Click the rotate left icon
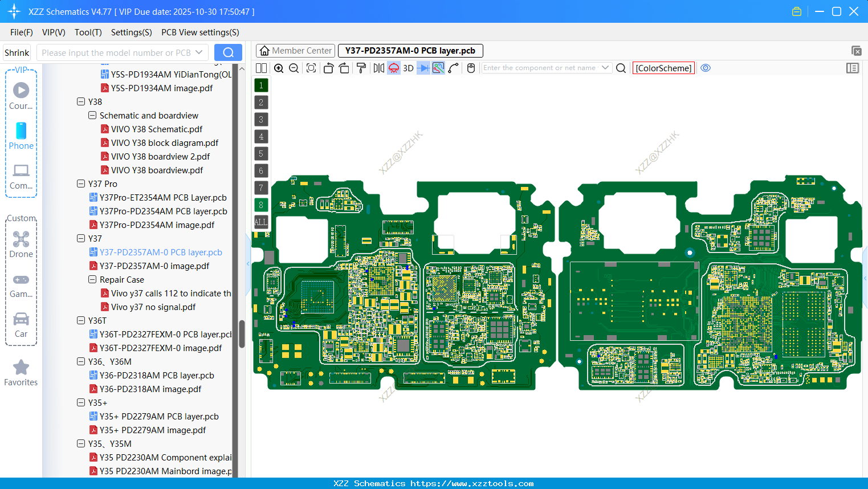This screenshot has height=489, width=868. click(x=328, y=68)
